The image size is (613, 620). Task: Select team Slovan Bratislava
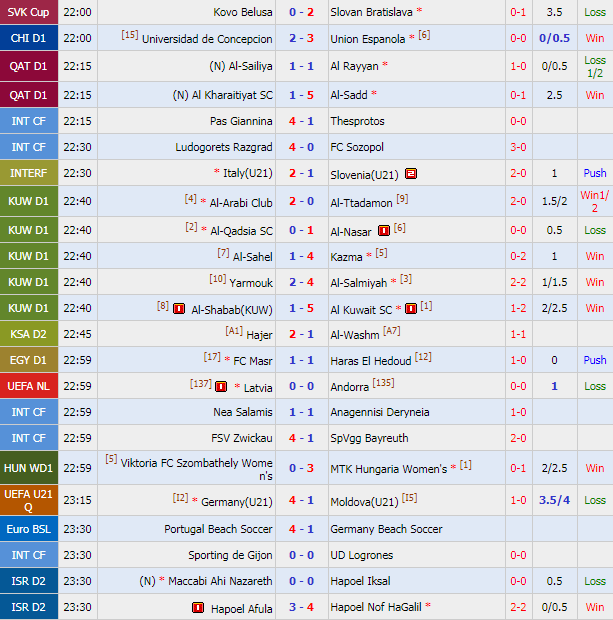tap(371, 12)
